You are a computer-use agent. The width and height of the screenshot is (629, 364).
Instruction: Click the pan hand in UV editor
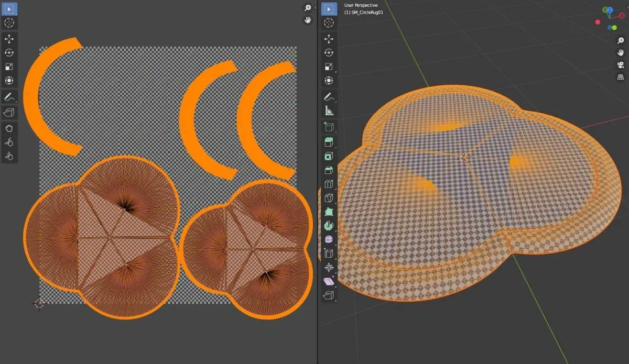click(x=308, y=20)
